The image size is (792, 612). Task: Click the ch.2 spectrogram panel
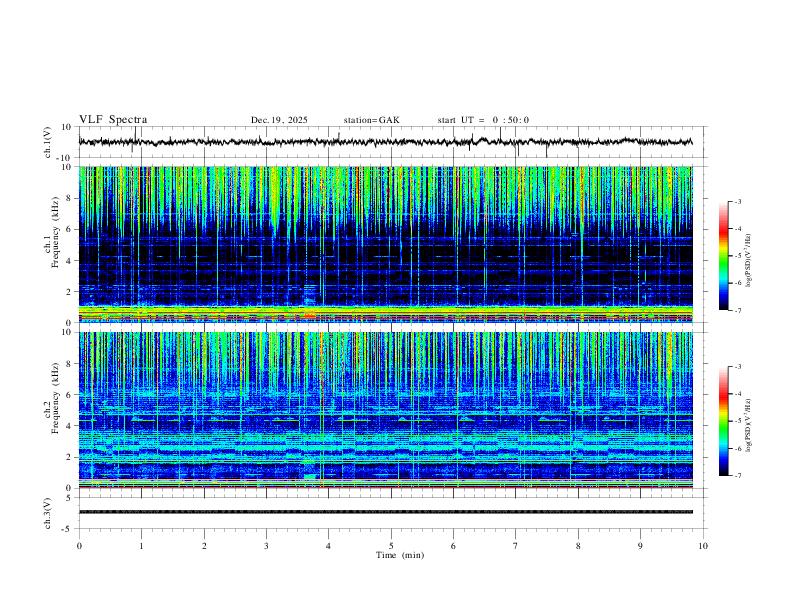pyautogui.click(x=385, y=410)
